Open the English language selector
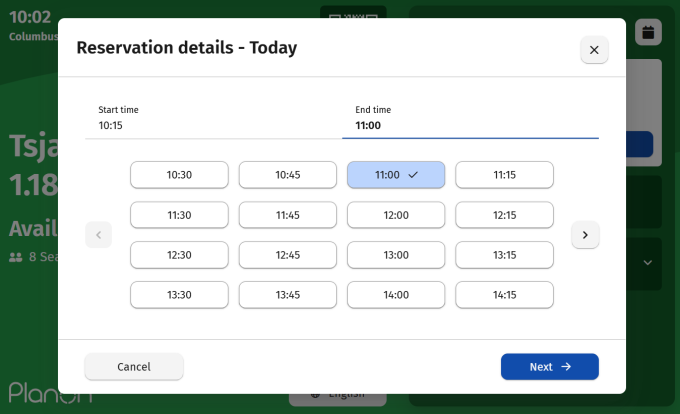 click(x=338, y=399)
